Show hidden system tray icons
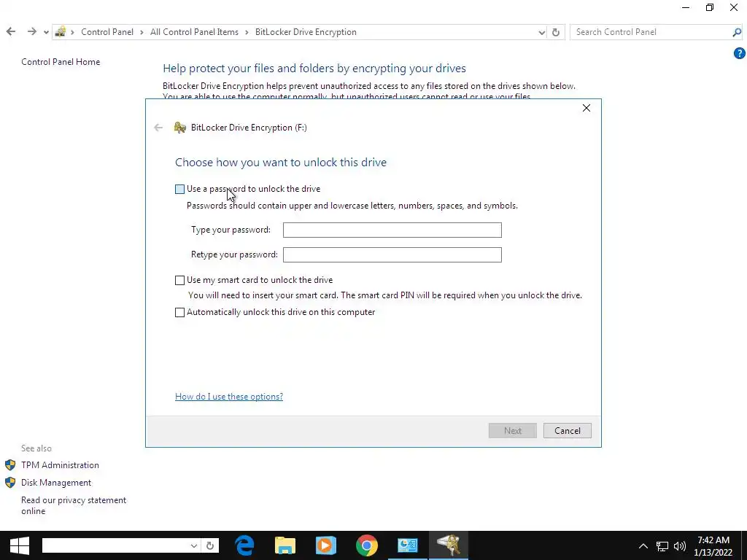Viewport: 747px width, 560px height. tap(643, 545)
